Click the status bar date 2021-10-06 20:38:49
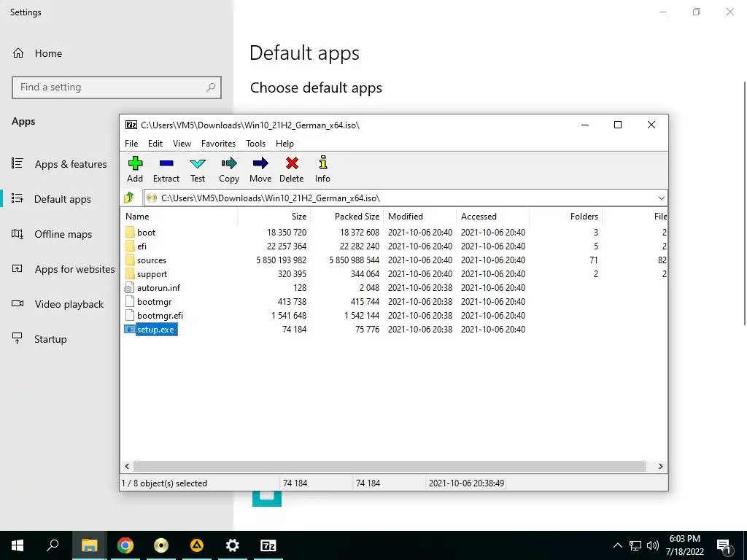The image size is (747, 560). pos(466,483)
